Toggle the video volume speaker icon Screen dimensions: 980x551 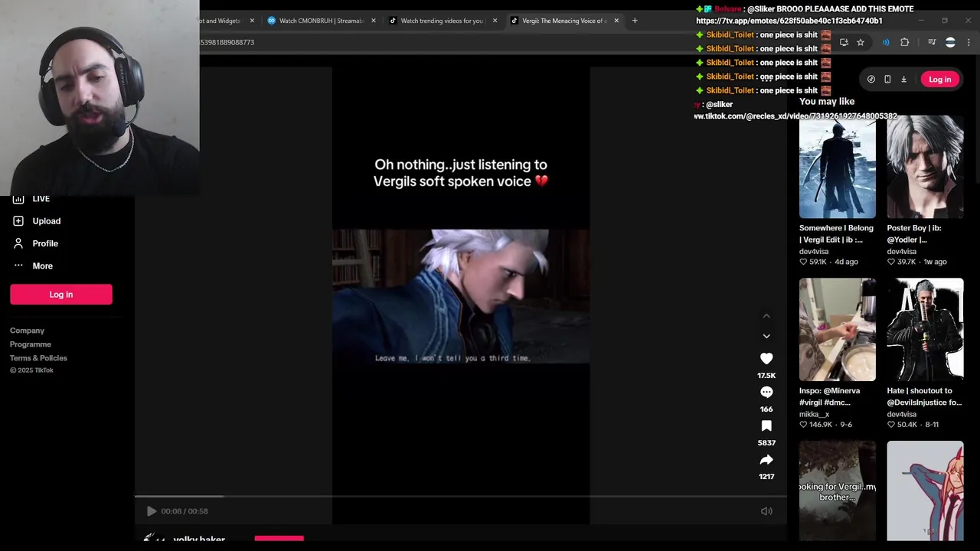click(766, 511)
